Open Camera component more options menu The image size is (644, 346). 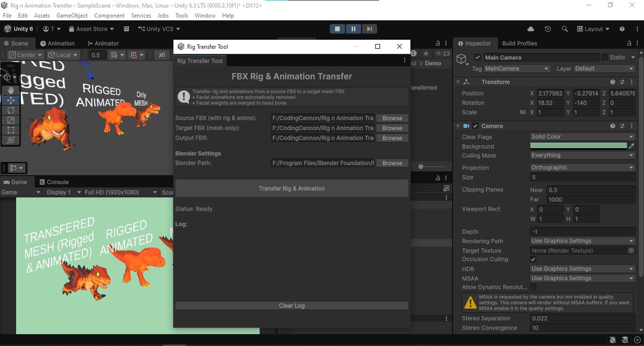(631, 126)
